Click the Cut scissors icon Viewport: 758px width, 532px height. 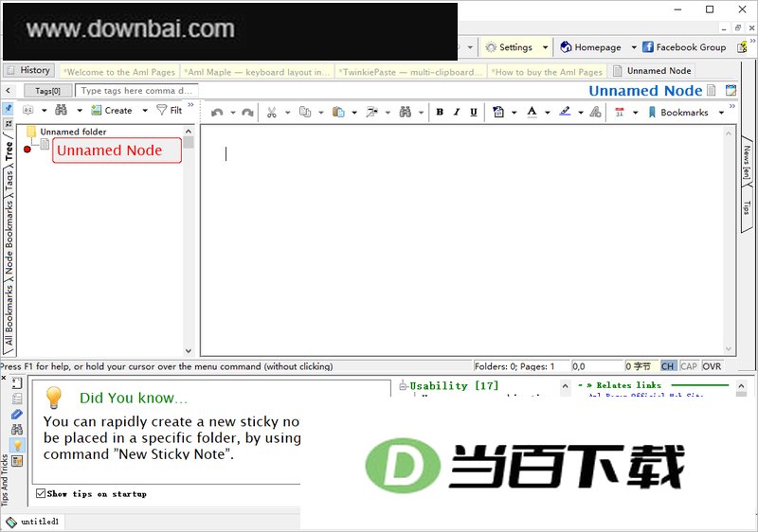click(272, 113)
